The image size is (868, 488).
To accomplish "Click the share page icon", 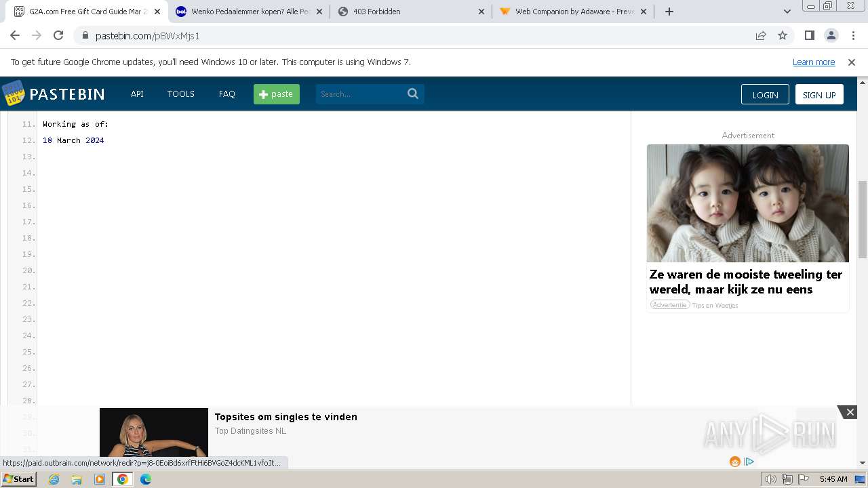I will [761, 36].
